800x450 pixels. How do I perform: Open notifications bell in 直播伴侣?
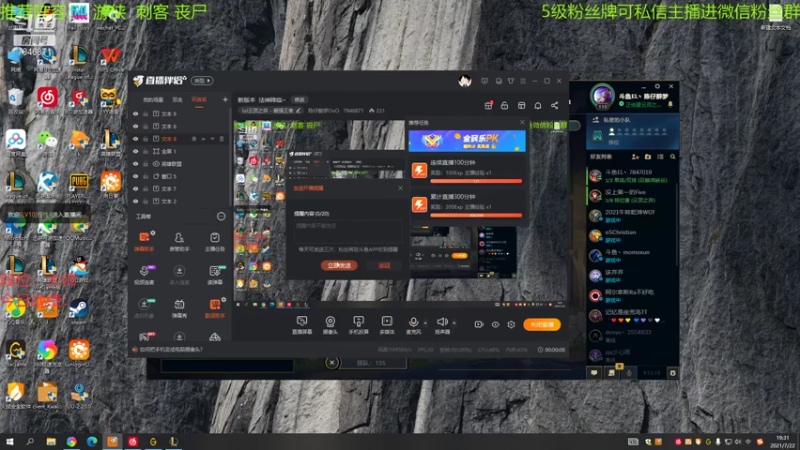tap(538, 105)
